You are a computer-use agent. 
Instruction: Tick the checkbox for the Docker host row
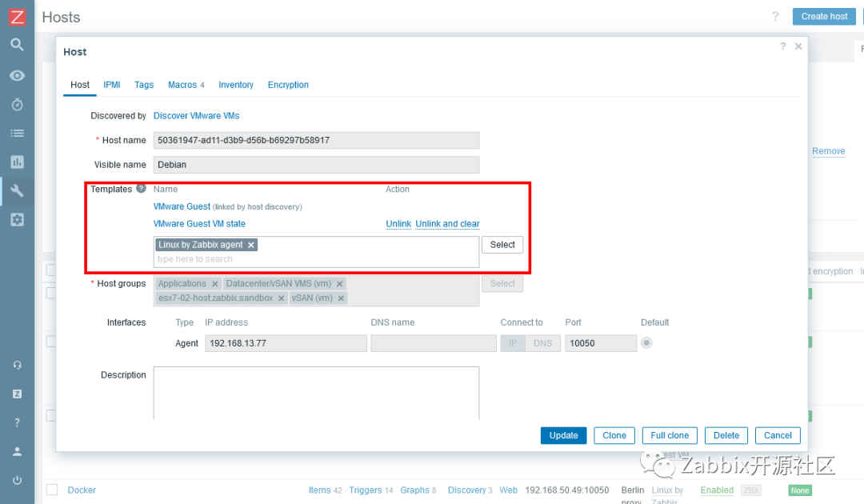click(x=52, y=490)
